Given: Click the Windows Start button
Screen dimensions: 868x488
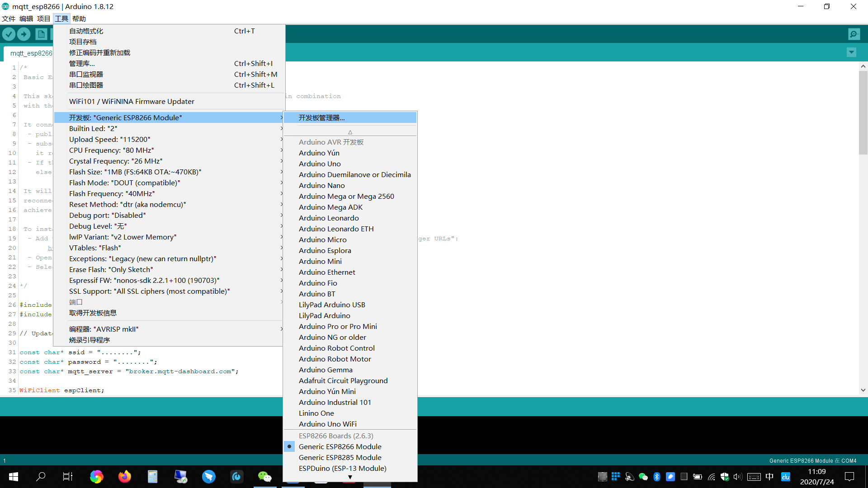Looking at the screenshot, I should (14, 476).
